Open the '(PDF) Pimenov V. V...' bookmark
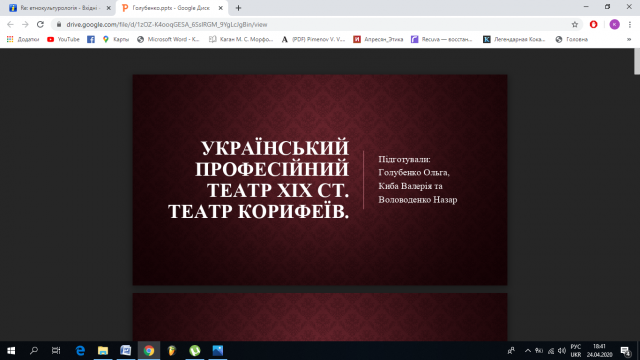The width and height of the screenshot is (640, 360). [313, 39]
